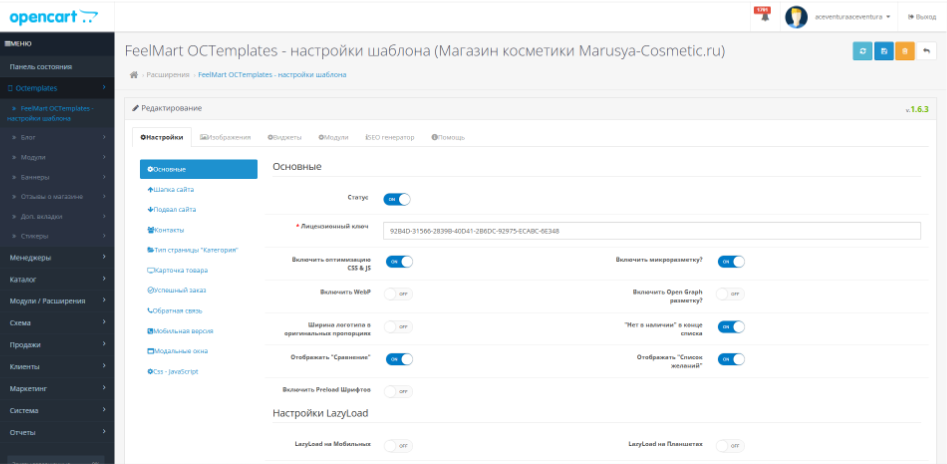
Task: Click the Выход logout link
Action: (921, 17)
